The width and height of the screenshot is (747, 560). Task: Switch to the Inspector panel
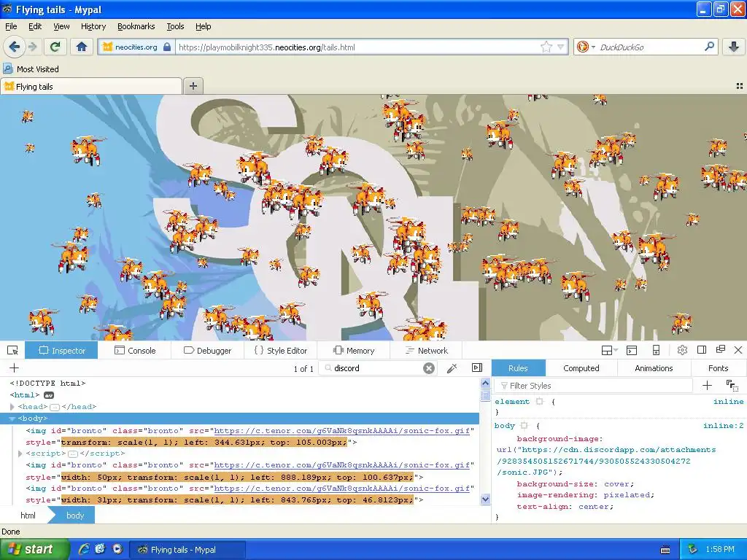[x=61, y=351]
